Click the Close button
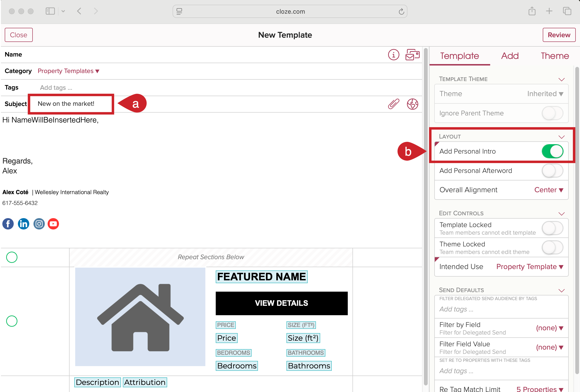The image size is (580, 392). coord(19,35)
